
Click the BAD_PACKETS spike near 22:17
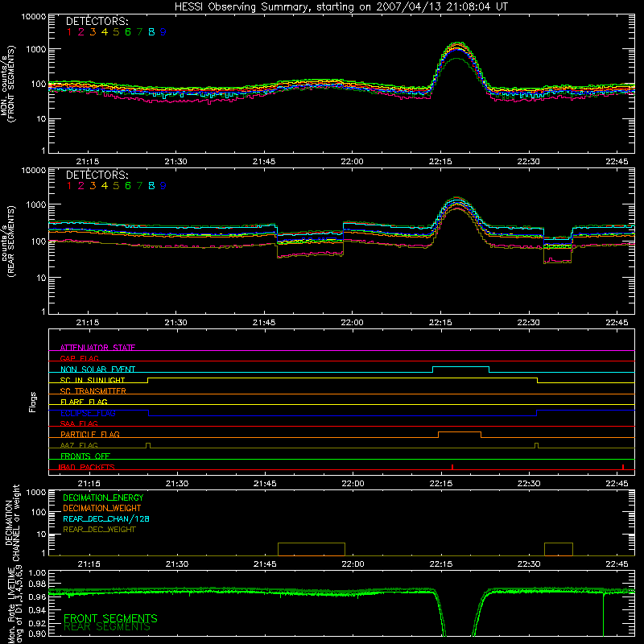coord(452,467)
